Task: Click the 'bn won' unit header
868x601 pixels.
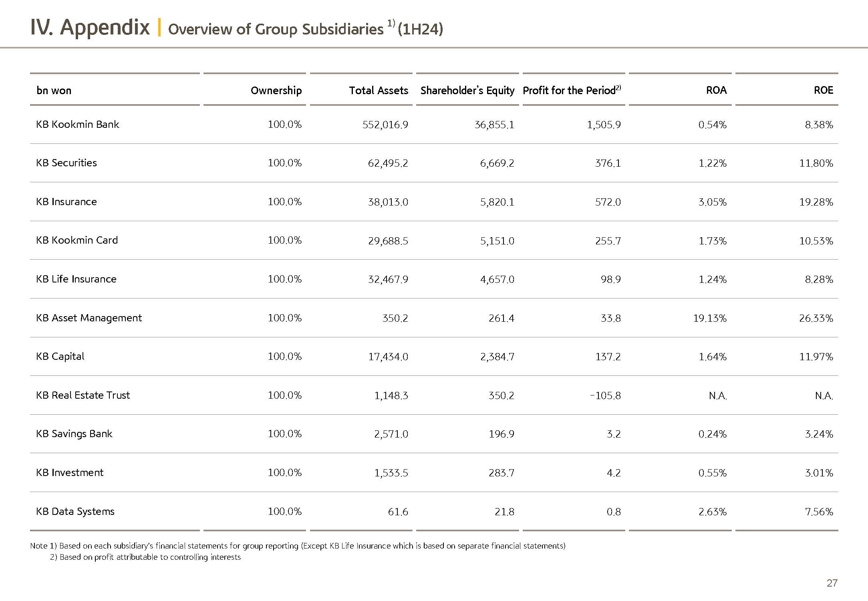Action: pos(54,91)
